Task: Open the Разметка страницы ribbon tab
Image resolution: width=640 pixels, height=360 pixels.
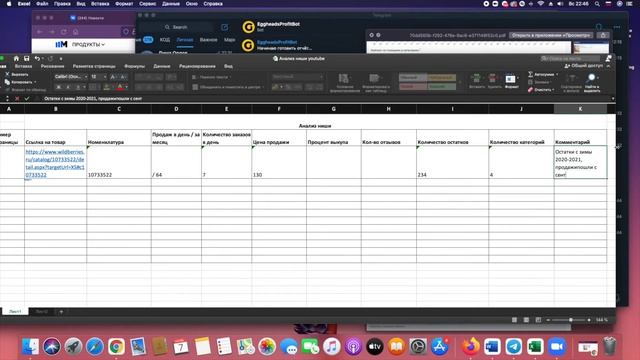Action: [94, 66]
